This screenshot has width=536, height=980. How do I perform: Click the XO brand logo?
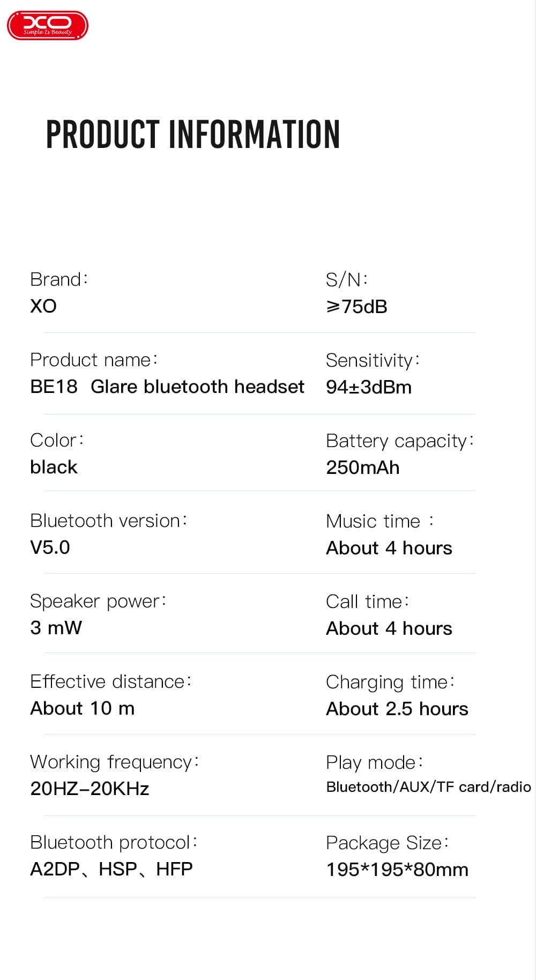point(48,26)
